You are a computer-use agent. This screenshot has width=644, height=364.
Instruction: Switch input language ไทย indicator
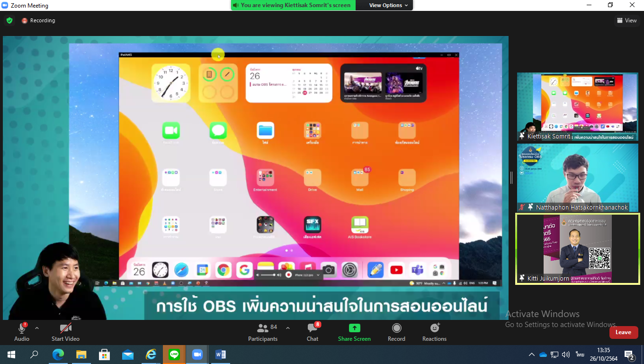coord(580,355)
